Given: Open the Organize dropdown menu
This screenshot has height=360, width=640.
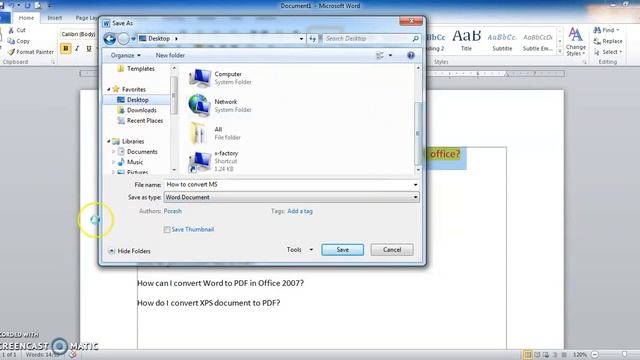Looking at the screenshot, I should (x=126, y=55).
